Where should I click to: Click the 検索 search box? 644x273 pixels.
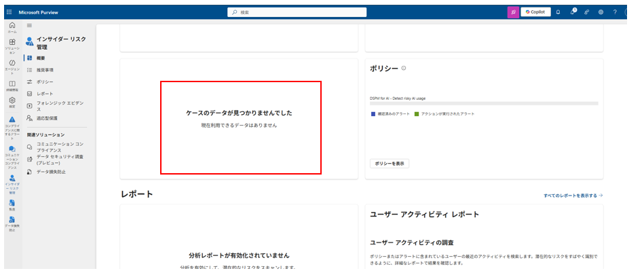point(297,12)
